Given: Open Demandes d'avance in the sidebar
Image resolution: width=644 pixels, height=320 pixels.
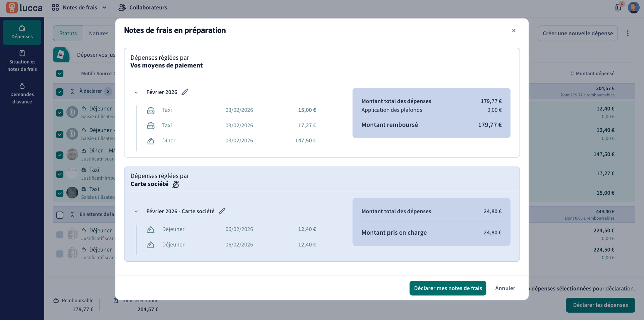Looking at the screenshot, I should [x=22, y=93].
